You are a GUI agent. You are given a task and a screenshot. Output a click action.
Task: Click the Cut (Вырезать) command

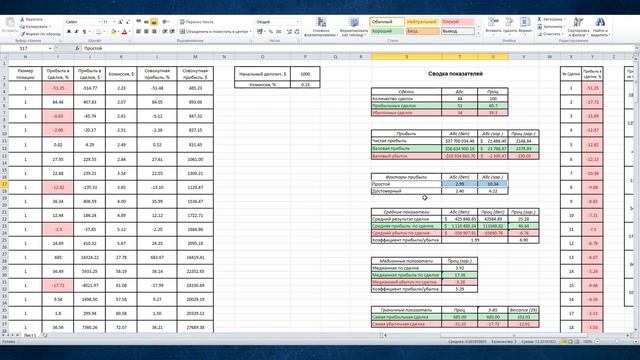(x=32, y=19)
